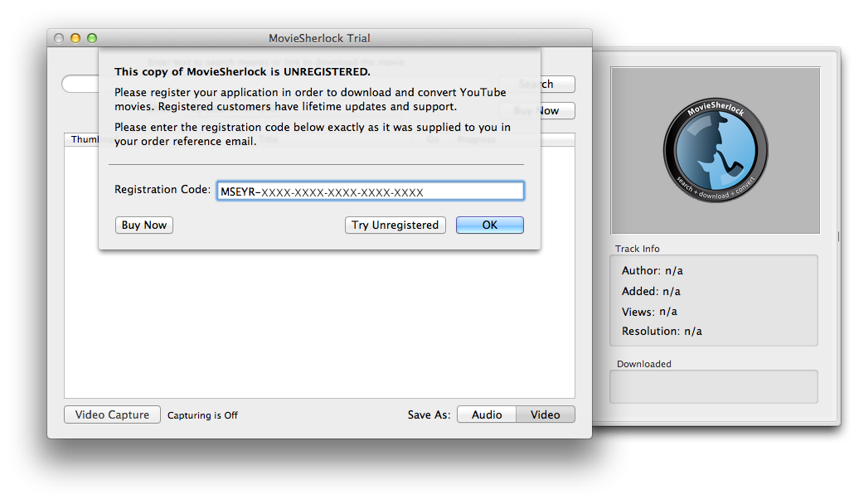
Task: Click Buy Now in the registration dialog
Action: 143,225
